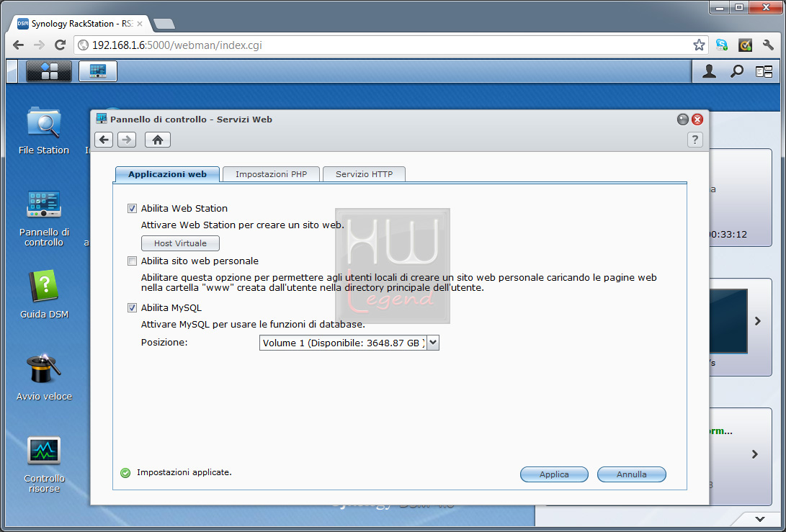Toggle the widgets panel icon in DSM taskbar
The image size is (786, 532).
(764, 72)
